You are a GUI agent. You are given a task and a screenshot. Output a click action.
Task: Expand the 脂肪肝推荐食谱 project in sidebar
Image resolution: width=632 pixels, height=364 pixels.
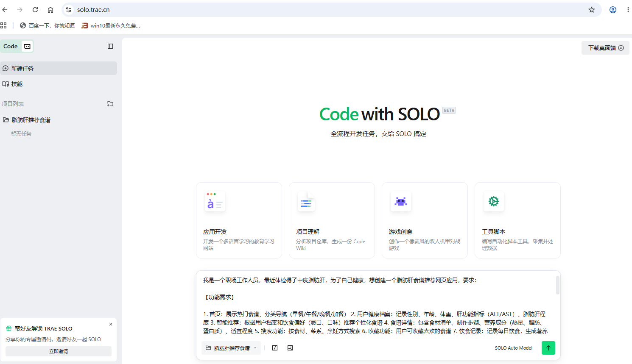(31, 120)
